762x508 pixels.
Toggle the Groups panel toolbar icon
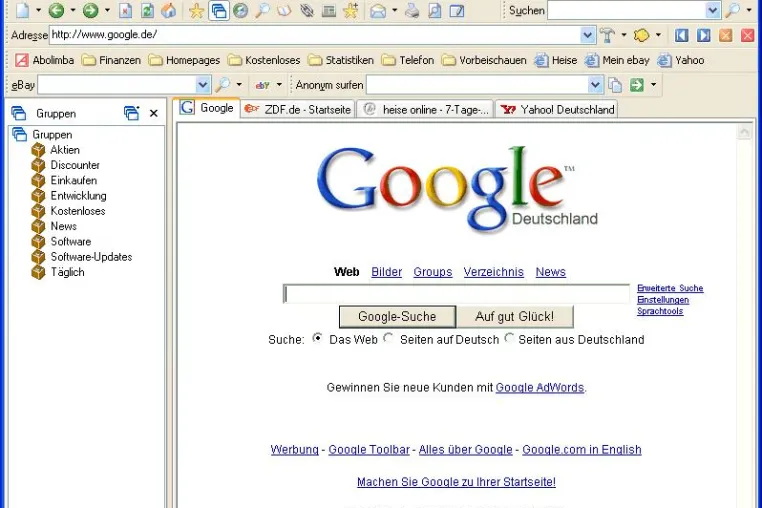click(219, 10)
